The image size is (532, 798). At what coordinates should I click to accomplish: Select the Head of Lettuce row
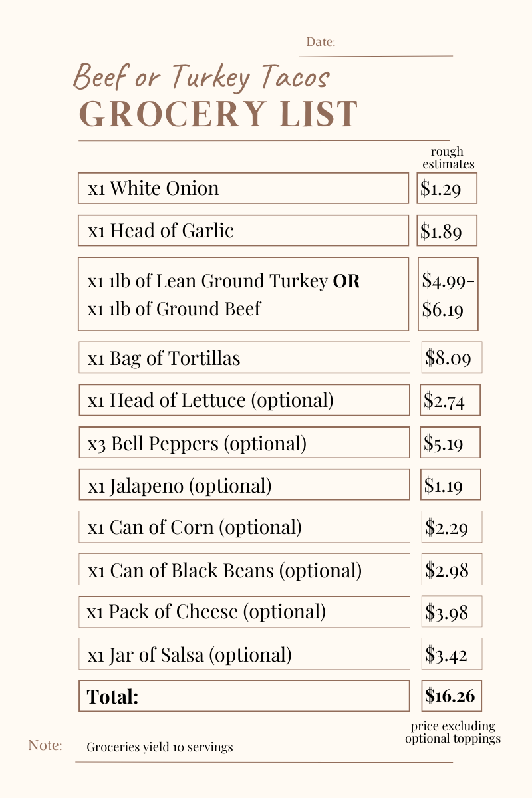coord(244,400)
